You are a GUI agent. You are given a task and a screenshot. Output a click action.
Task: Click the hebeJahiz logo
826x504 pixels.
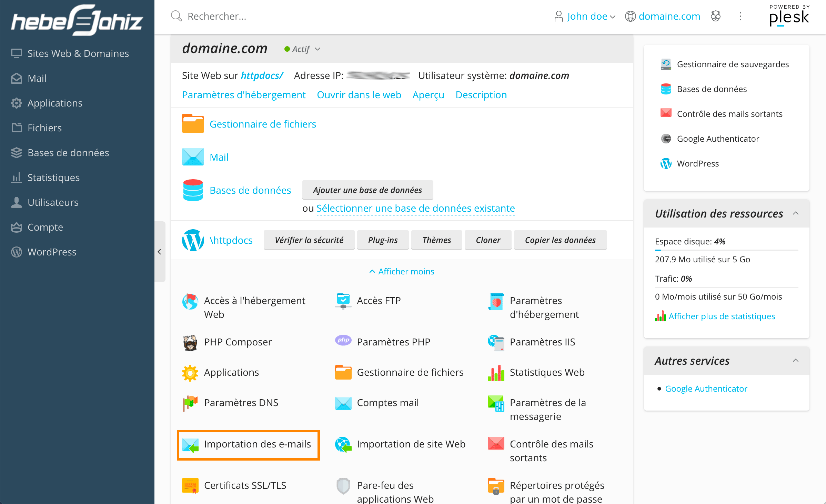tap(77, 20)
